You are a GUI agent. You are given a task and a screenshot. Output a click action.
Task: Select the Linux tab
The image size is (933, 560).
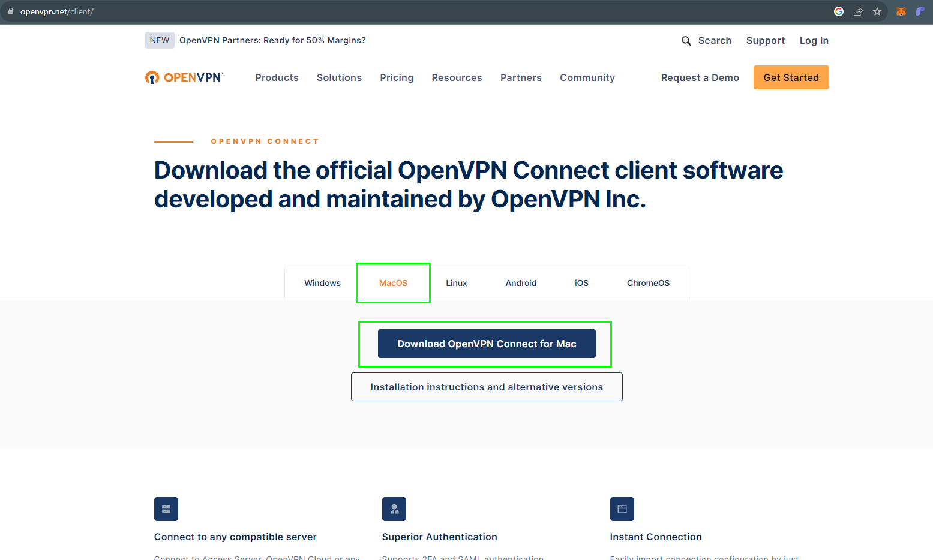coord(456,283)
